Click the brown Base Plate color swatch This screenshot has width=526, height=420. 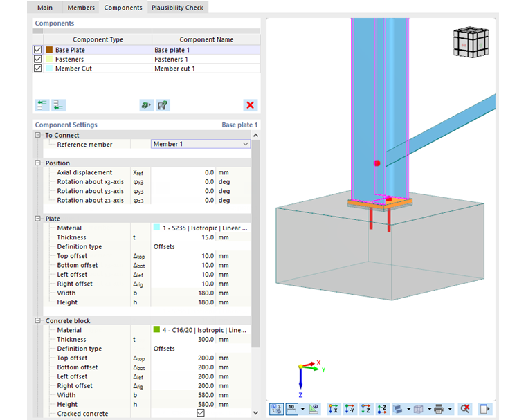pyautogui.click(x=49, y=50)
